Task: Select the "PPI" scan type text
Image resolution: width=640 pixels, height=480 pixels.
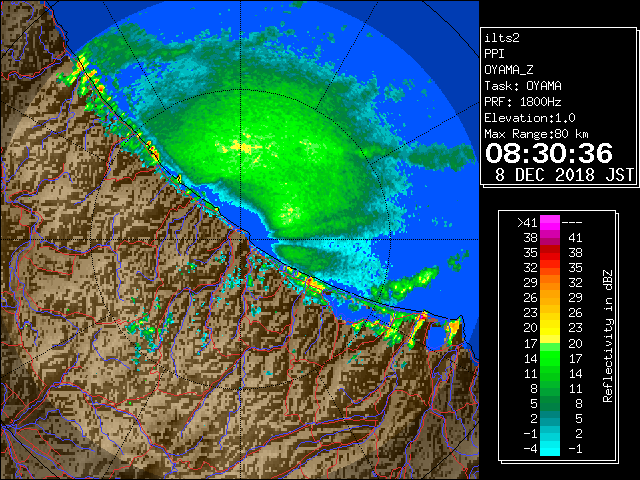Action: pyautogui.click(x=494, y=54)
